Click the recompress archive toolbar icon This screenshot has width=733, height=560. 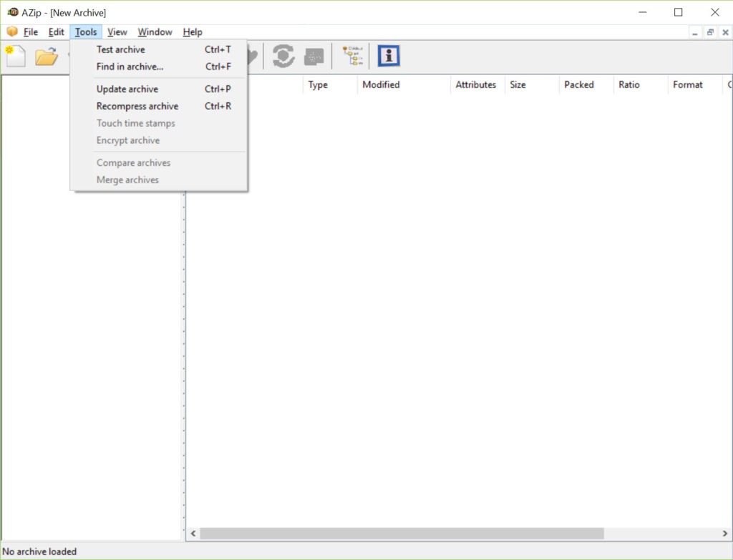click(314, 57)
